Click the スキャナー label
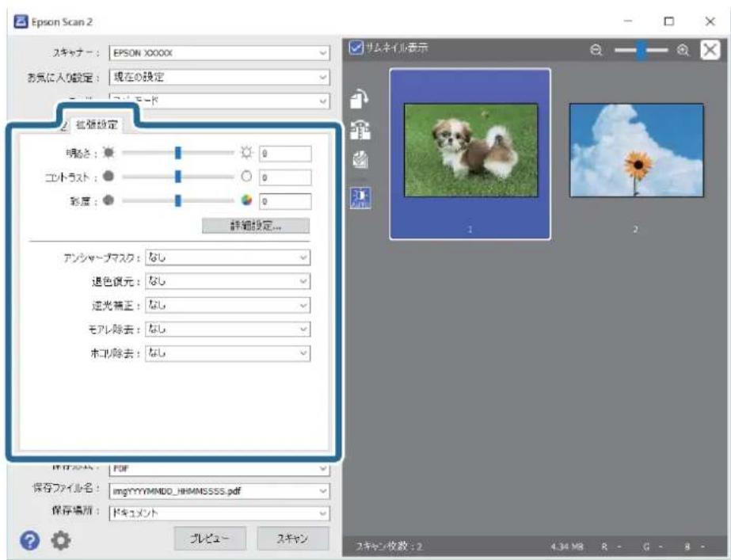731x560 pixels. [75, 53]
